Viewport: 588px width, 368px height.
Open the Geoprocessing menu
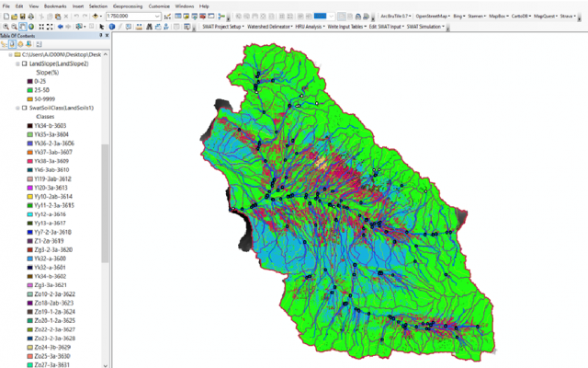128,6
